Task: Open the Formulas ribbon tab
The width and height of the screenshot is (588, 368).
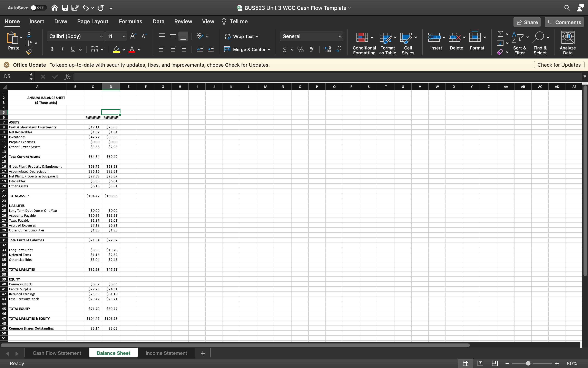Action: (x=130, y=21)
